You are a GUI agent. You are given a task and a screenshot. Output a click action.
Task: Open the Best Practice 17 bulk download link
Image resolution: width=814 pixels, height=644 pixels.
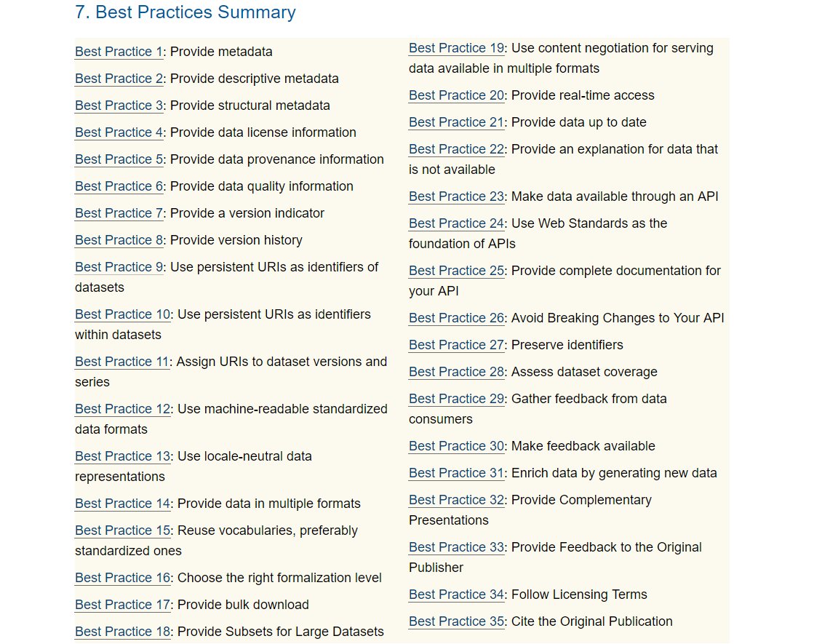coord(122,605)
